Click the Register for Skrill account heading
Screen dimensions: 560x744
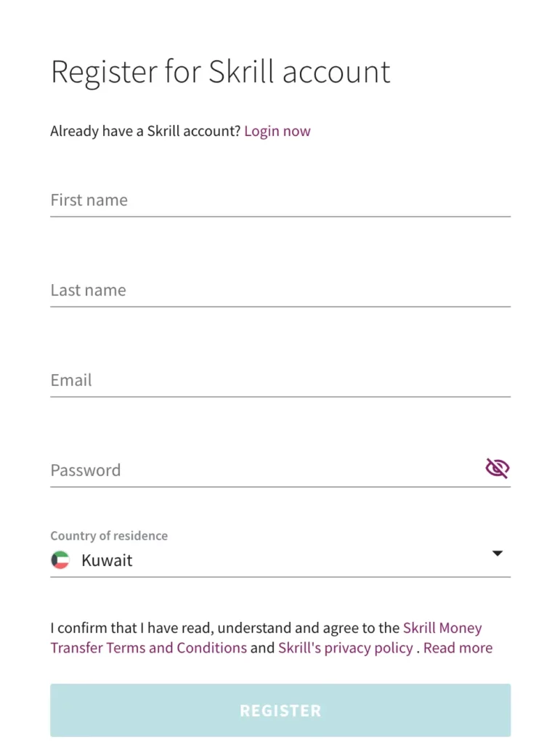(x=220, y=72)
